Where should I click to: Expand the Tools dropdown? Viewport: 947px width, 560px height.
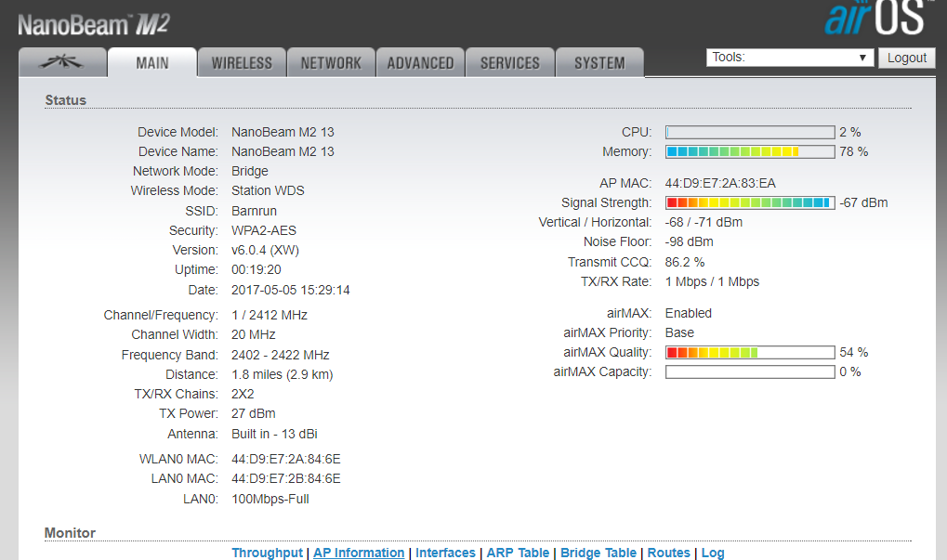(790, 58)
